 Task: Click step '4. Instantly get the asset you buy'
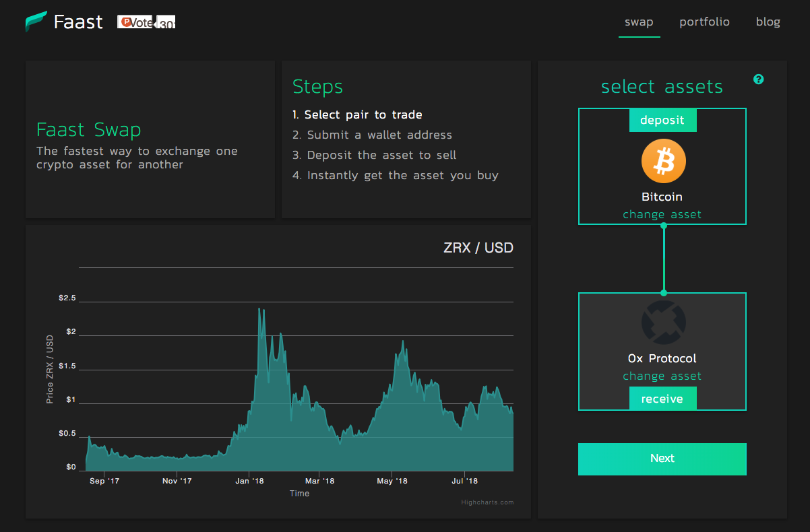click(x=396, y=176)
